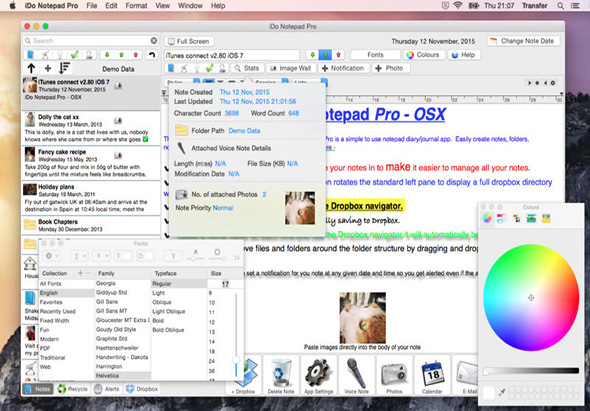
Task: Open the Fonts button
Action: click(x=375, y=55)
